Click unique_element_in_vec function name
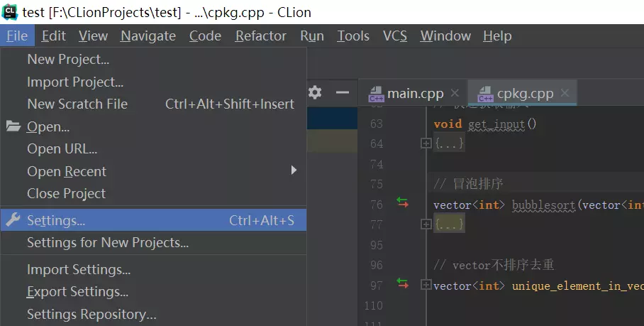This screenshot has height=326, width=644. 577,286
